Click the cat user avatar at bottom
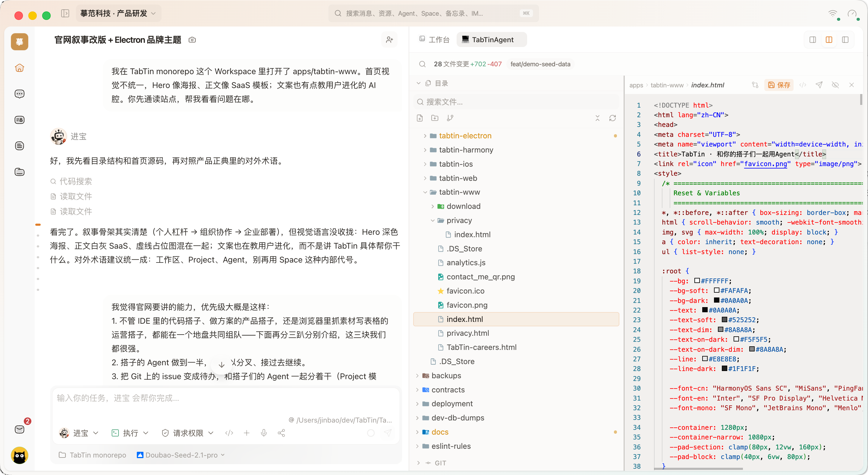Screen dimensions: 868x475 coord(20,455)
